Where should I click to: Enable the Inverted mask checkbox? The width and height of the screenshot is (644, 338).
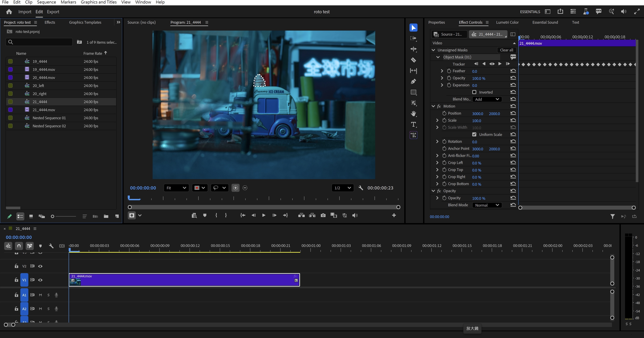(474, 92)
